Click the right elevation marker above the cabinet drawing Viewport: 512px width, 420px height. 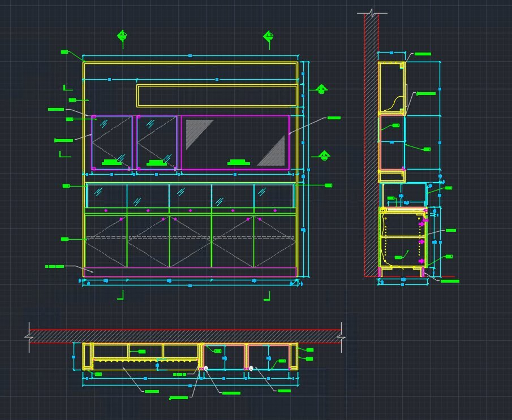tap(268, 35)
